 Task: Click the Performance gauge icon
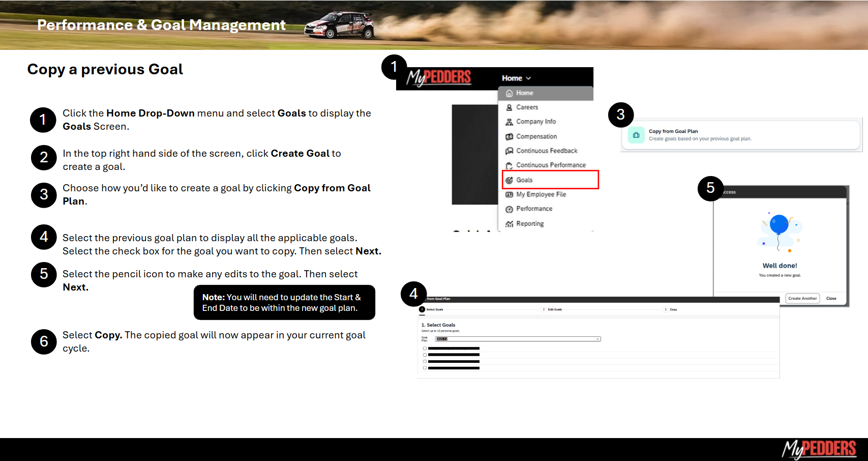click(x=509, y=209)
